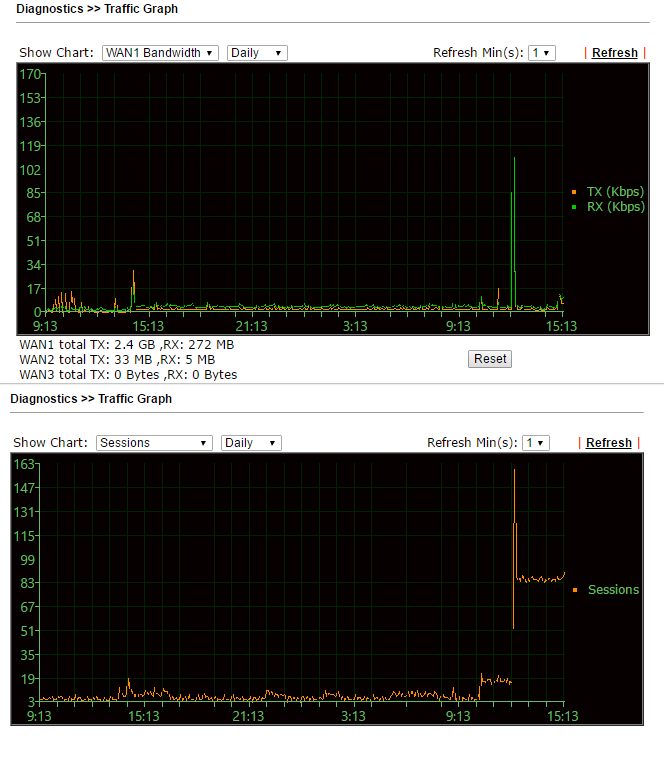Screen dimensions: 664x771
Task: Click the Sessions legend label beside the Sessions chart
Action: click(613, 590)
